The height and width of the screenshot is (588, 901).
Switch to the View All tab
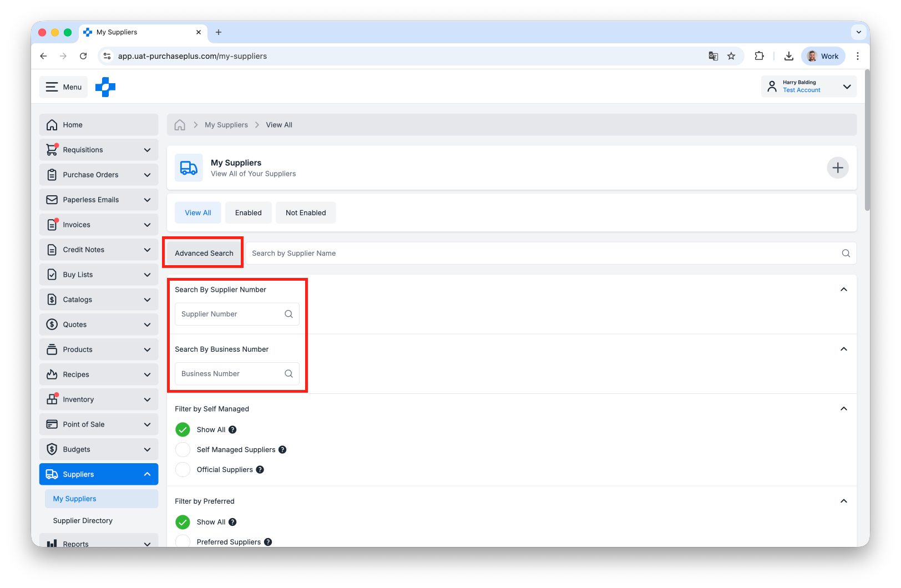(x=198, y=213)
